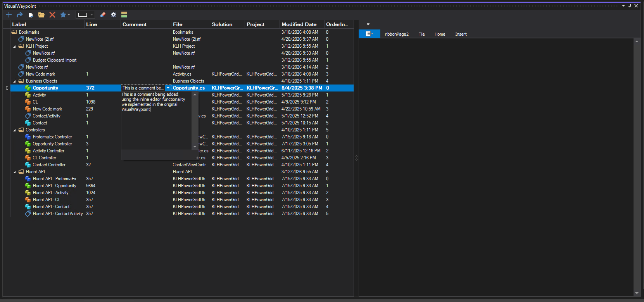The width and height of the screenshot is (644, 302).
Task: Collapse the Business Objects folder node
Action: pos(15,81)
